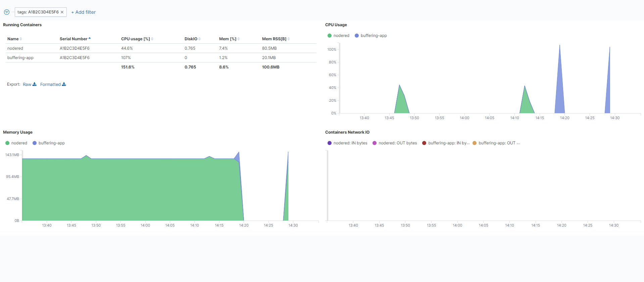
Task: Toggle buffering-app: OUT bytes legend item
Action: [496, 143]
